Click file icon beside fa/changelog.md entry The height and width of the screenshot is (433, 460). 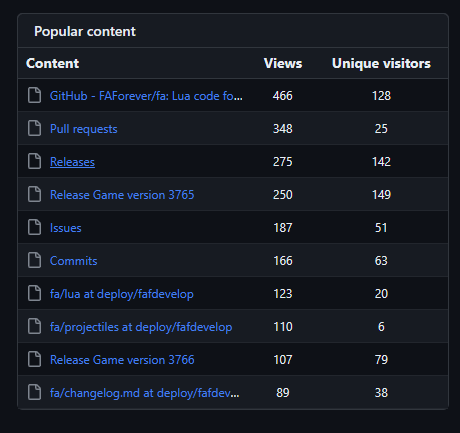(x=34, y=392)
